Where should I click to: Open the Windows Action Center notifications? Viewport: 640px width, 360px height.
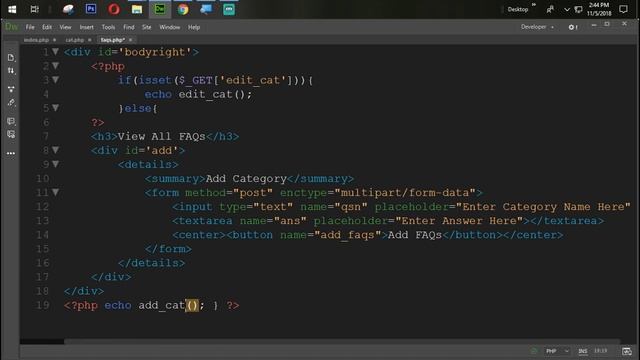(x=623, y=9)
